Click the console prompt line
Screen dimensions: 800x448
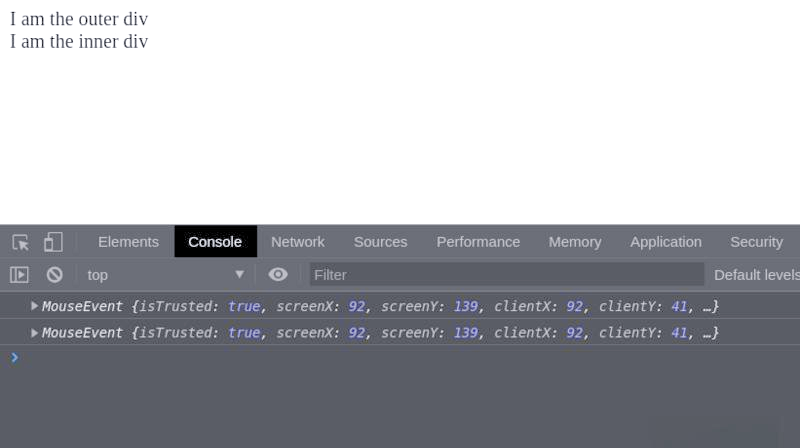coord(400,358)
